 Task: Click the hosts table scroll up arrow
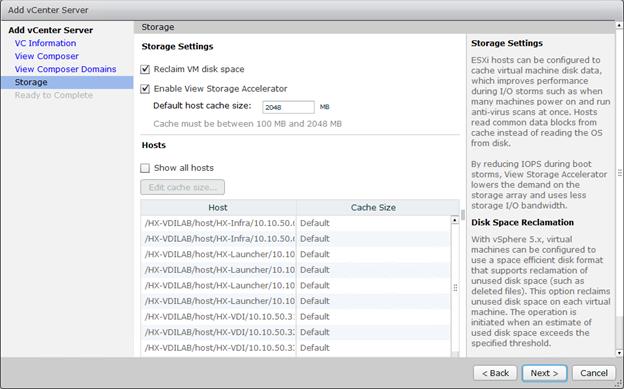click(455, 220)
